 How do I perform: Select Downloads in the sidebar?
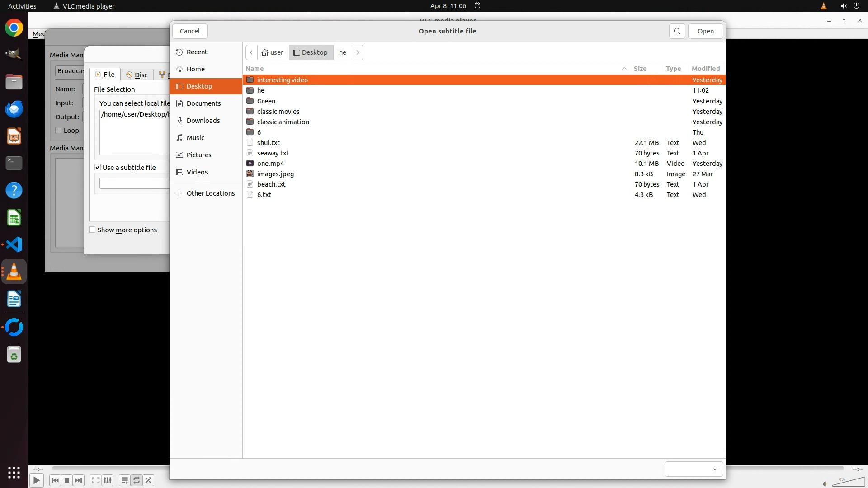tap(203, 121)
